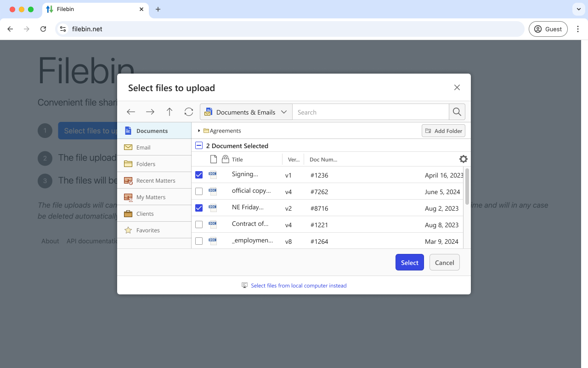Screen dimensions: 588x368
Task: Click the Select button
Action: coord(410,262)
